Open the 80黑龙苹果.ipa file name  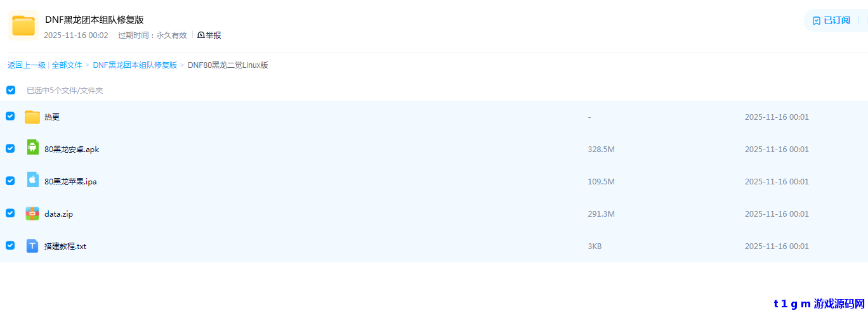(70, 182)
